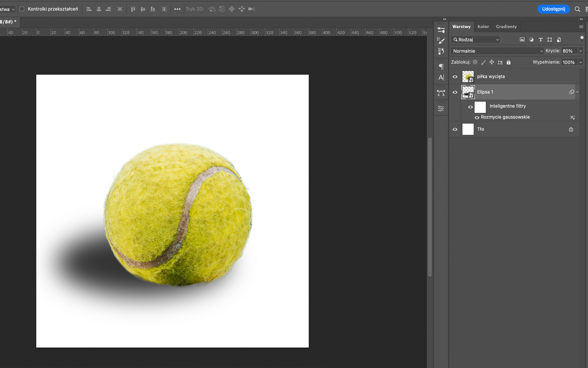Viewport: 588px width, 368px height.
Task: Switch to the Kolor tab
Action: [x=483, y=27]
